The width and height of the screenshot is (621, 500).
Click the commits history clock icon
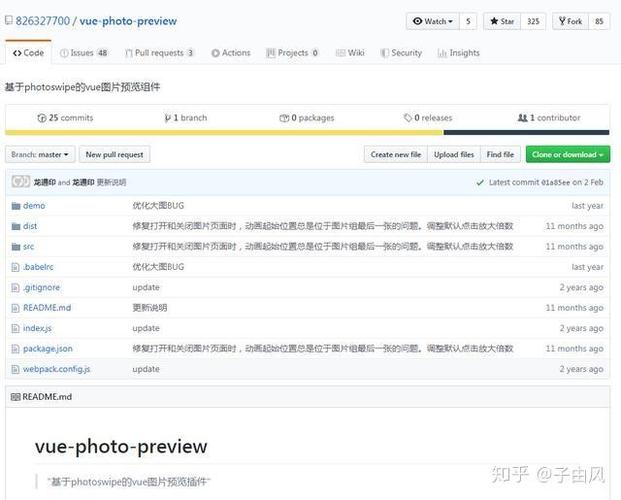[x=42, y=118]
